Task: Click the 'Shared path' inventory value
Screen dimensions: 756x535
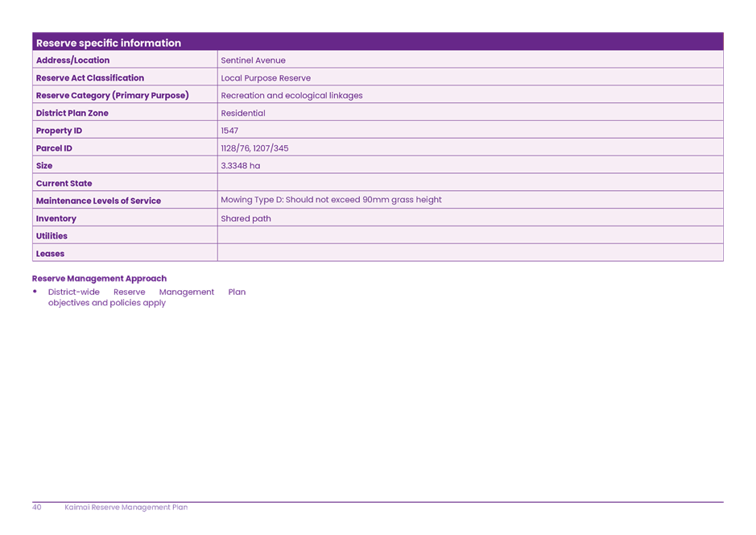Action: (x=246, y=218)
